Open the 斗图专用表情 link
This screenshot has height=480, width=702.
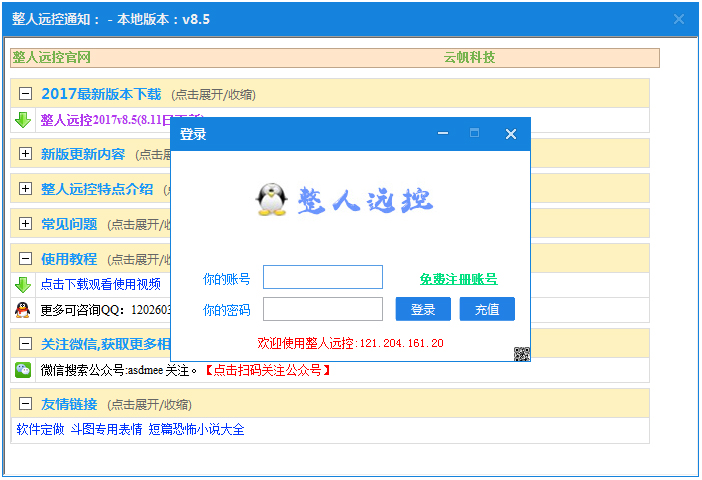pyautogui.click(x=106, y=429)
